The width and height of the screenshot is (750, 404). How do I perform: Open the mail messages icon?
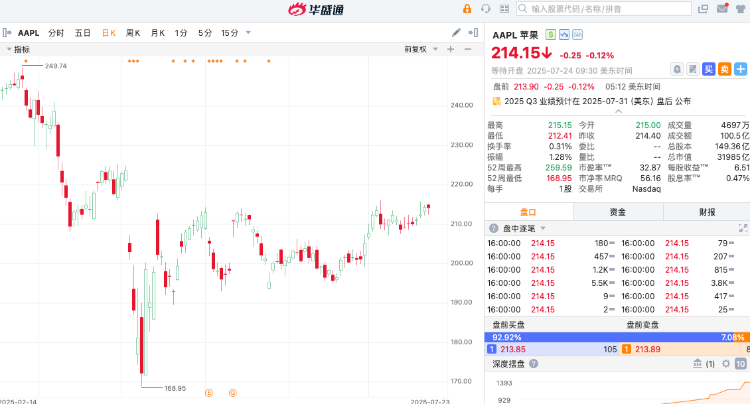(x=722, y=8)
